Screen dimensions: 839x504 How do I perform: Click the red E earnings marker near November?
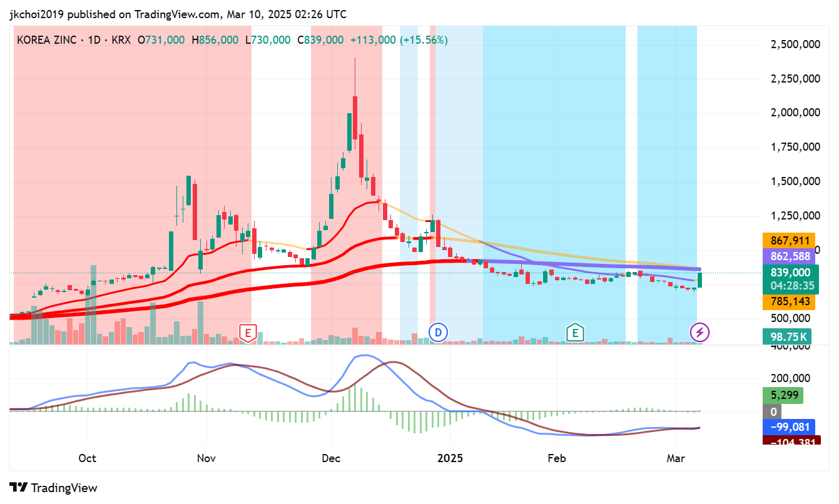tap(248, 333)
